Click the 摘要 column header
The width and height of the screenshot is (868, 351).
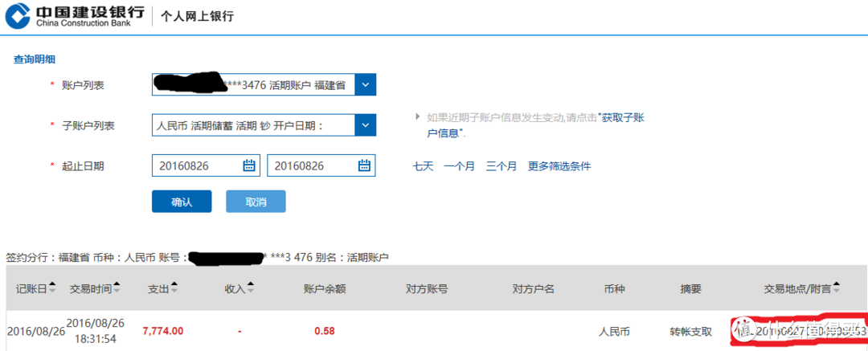click(691, 288)
